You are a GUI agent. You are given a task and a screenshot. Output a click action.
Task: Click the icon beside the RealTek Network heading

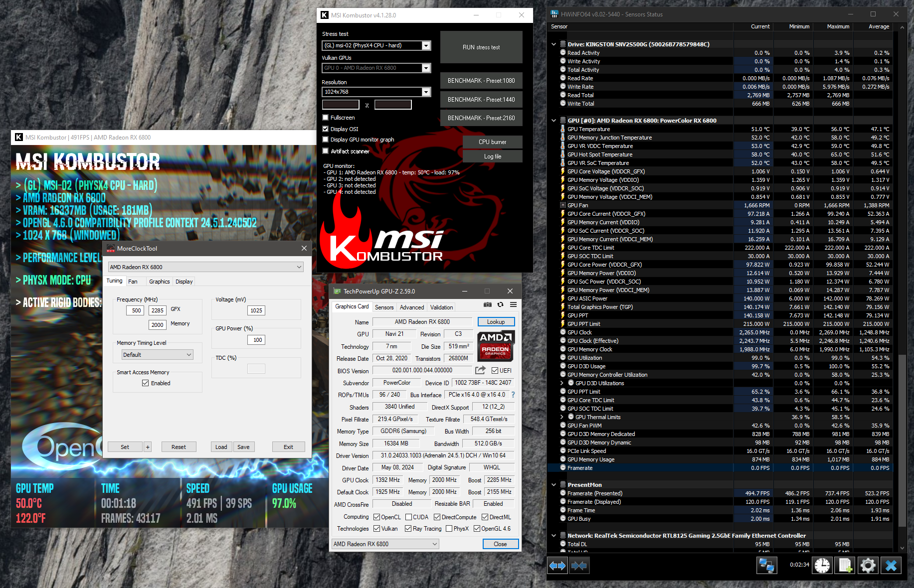pos(563,536)
